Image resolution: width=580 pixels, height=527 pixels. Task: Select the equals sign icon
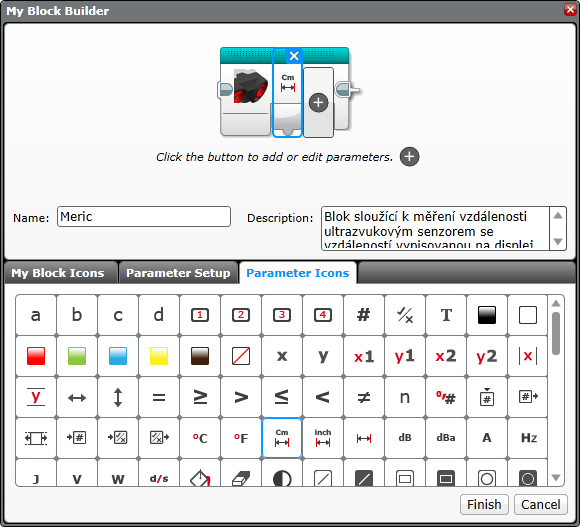coord(159,397)
